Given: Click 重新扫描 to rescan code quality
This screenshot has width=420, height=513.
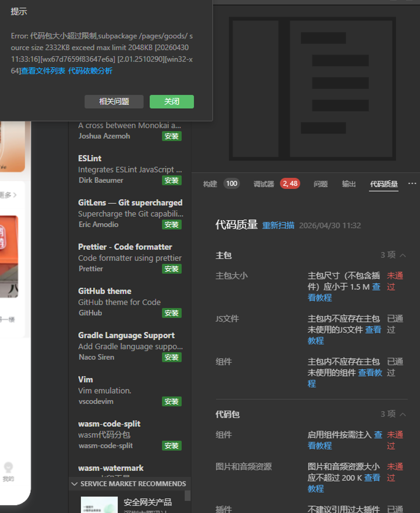Looking at the screenshot, I should (278, 225).
